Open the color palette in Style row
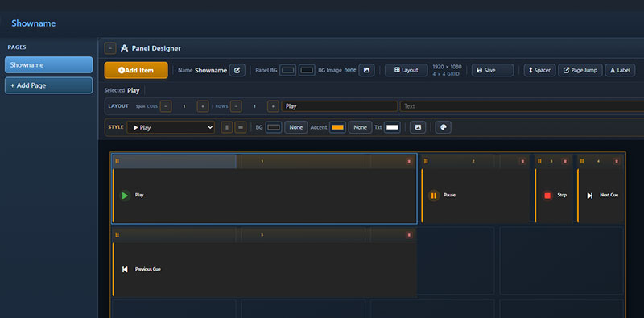Viewport: 644px width, 318px height. [444, 127]
